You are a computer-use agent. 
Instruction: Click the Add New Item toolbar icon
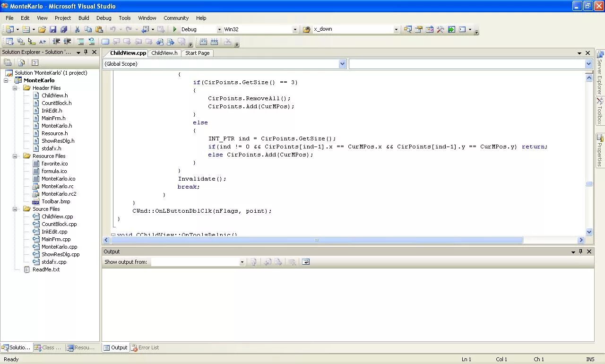(x=26, y=29)
